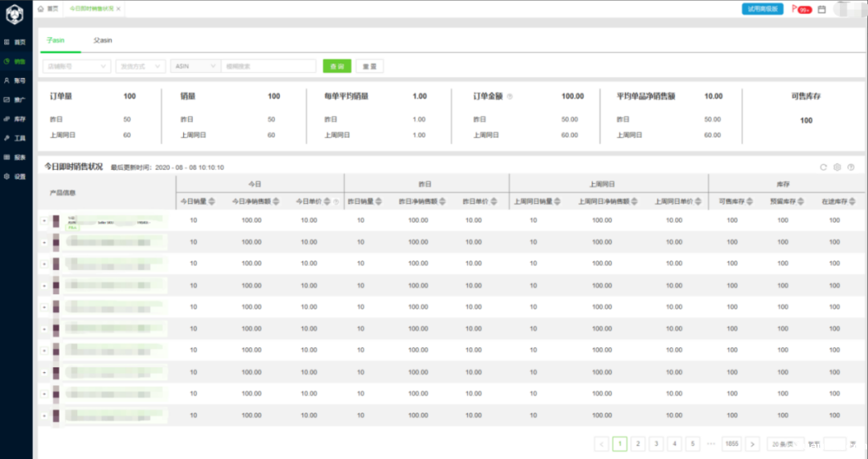This screenshot has width=868, height=459.
Task: Open the 20条/页 page size selector
Action: coord(784,444)
